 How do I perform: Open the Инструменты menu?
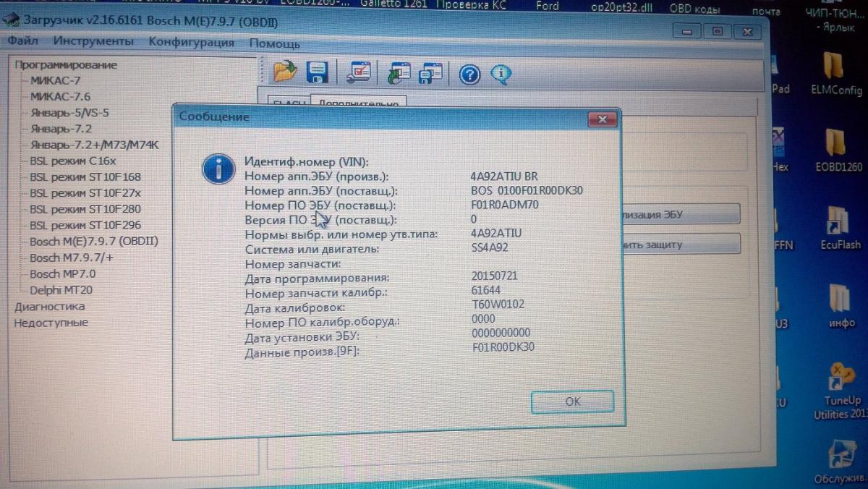pos(93,41)
